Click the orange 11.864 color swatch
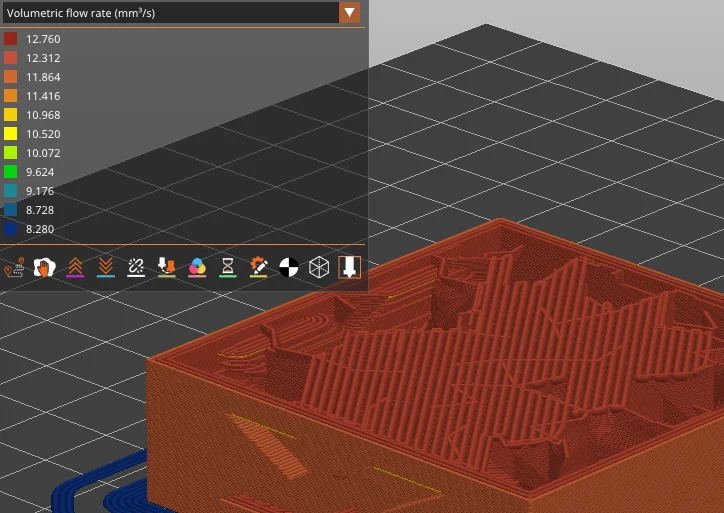 pos(11,77)
